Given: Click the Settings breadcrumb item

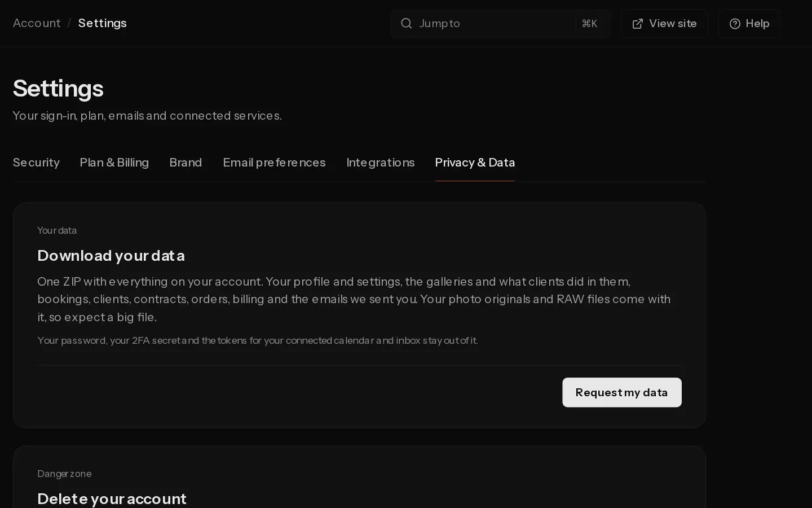Looking at the screenshot, I should 102,23.
